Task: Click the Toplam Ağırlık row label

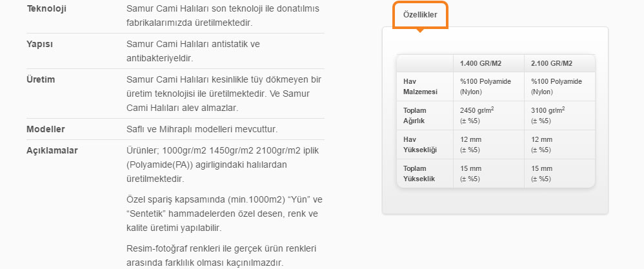Action: (x=415, y=115)
